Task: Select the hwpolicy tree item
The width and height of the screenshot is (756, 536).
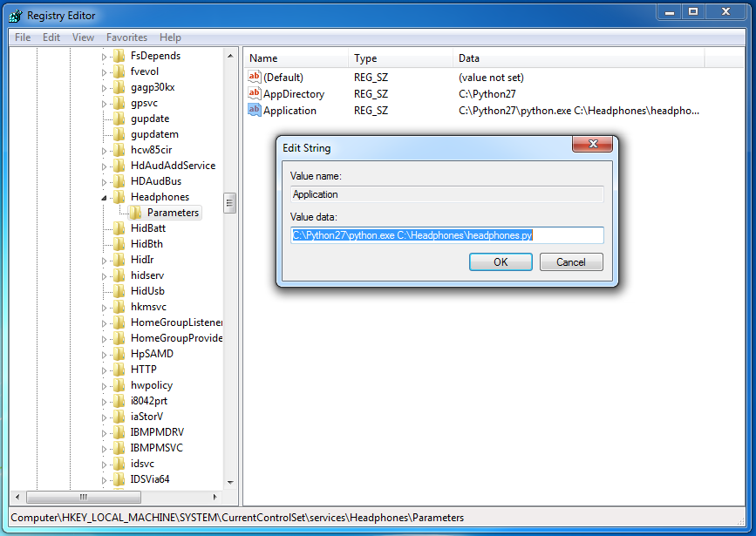Action: click(x=152, y=385)
